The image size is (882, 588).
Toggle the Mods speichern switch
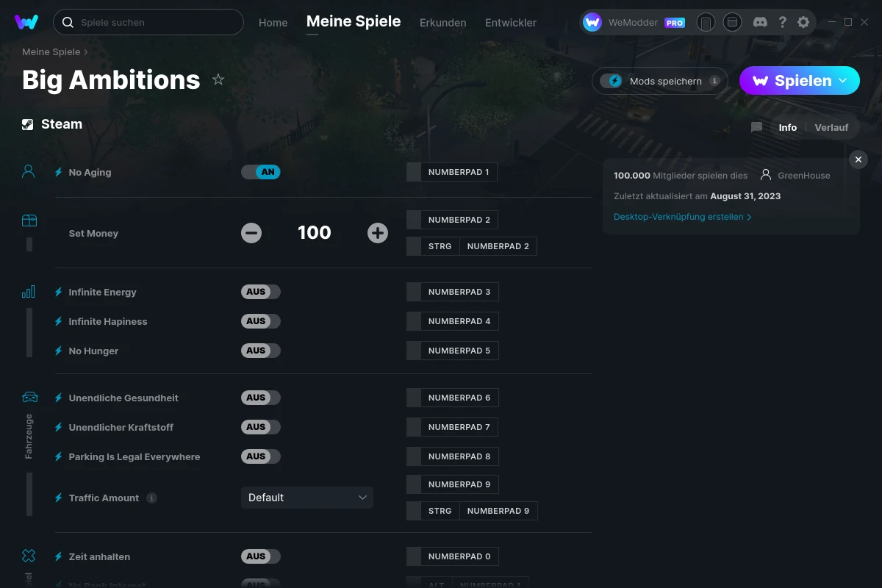[612, 81]
